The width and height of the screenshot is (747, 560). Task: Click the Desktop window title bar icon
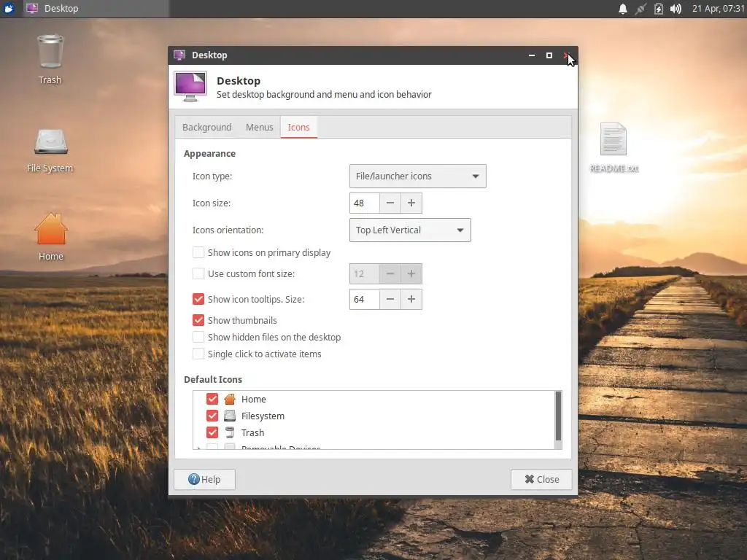(x=179, y=55)
